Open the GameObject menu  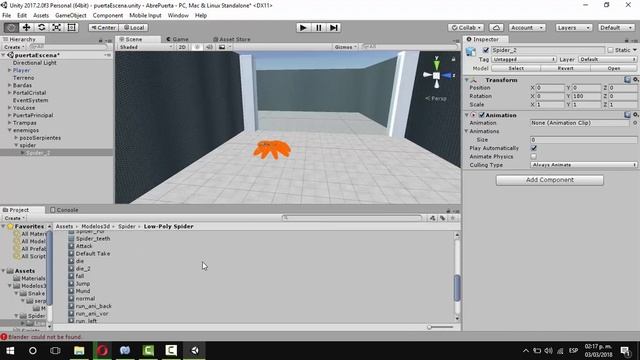click(71, 15)
